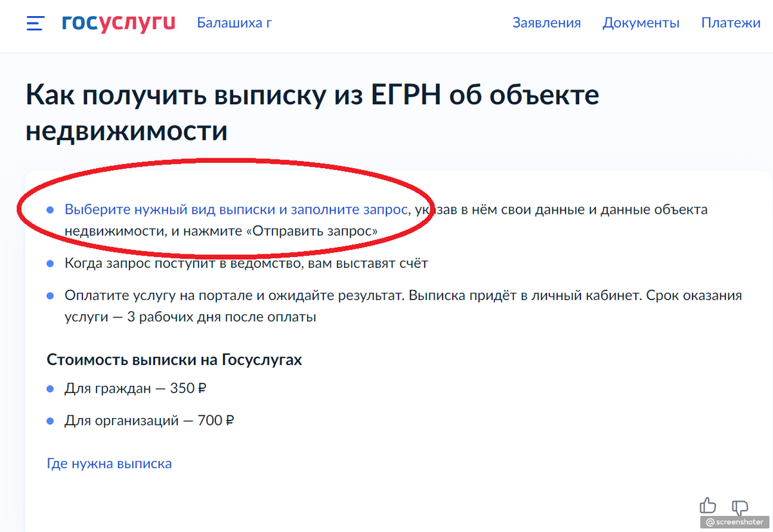Open the hamburger menu icon
773x532 pixels.
coord(35,24)
